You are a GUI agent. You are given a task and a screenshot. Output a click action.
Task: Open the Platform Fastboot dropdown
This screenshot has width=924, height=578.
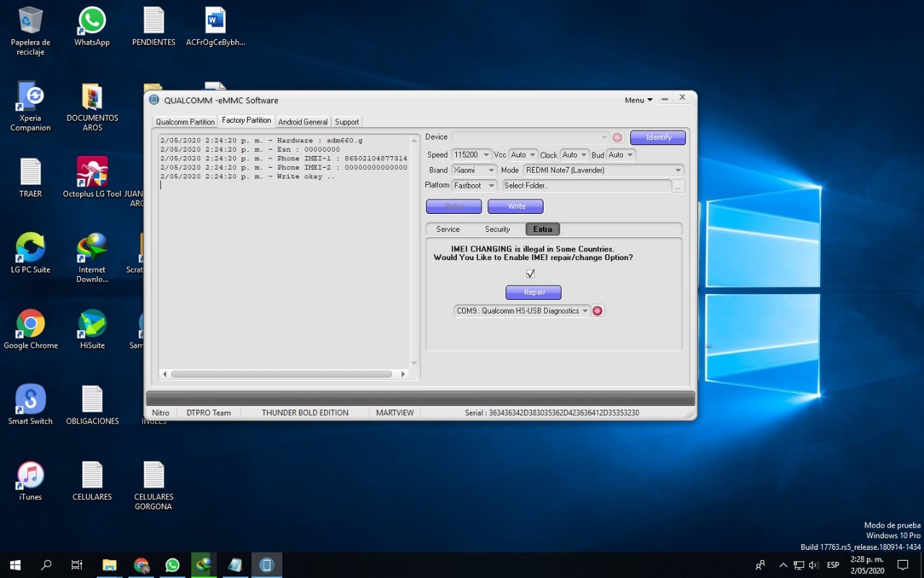(474, 186)
